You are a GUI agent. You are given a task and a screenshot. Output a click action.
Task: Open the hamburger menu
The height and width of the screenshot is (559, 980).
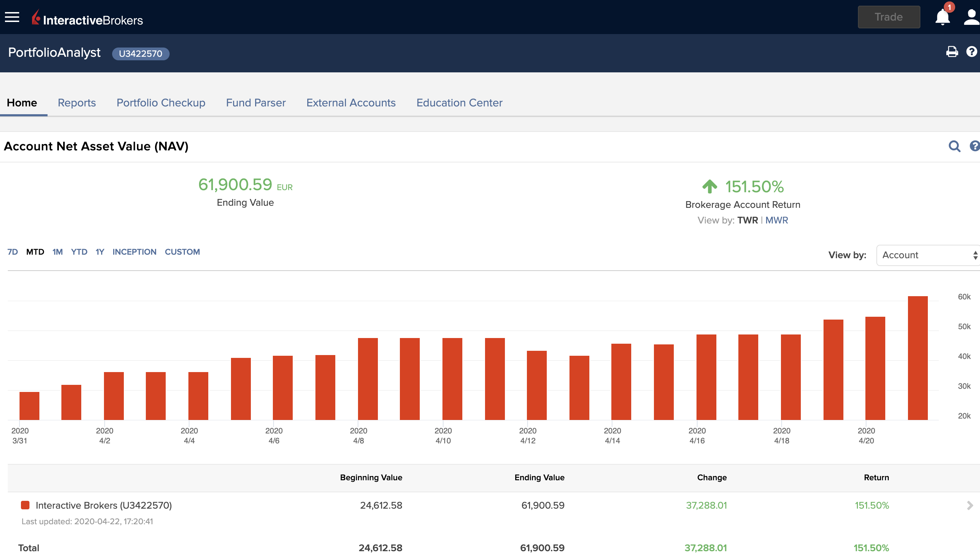[12, 17]
